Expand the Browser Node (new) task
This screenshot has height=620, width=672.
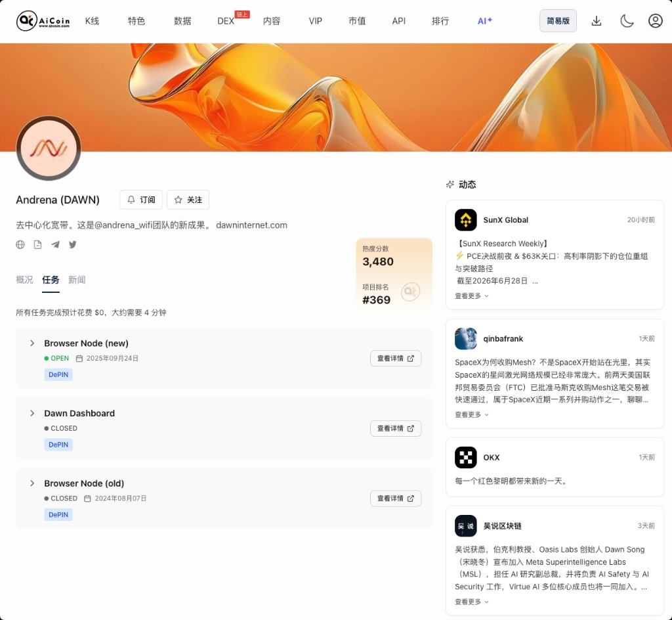[x=32, y=343]
